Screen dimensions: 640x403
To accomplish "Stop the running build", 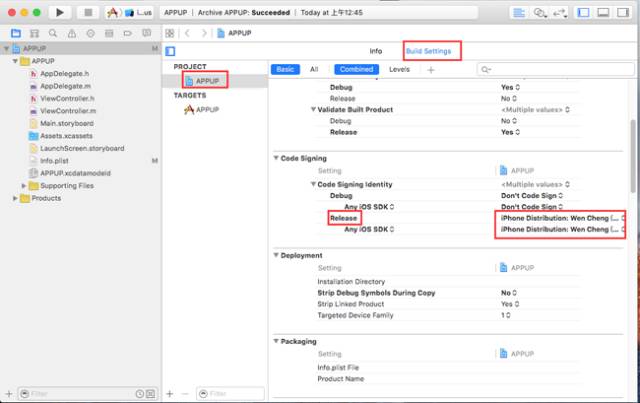I will click(88, 13).
